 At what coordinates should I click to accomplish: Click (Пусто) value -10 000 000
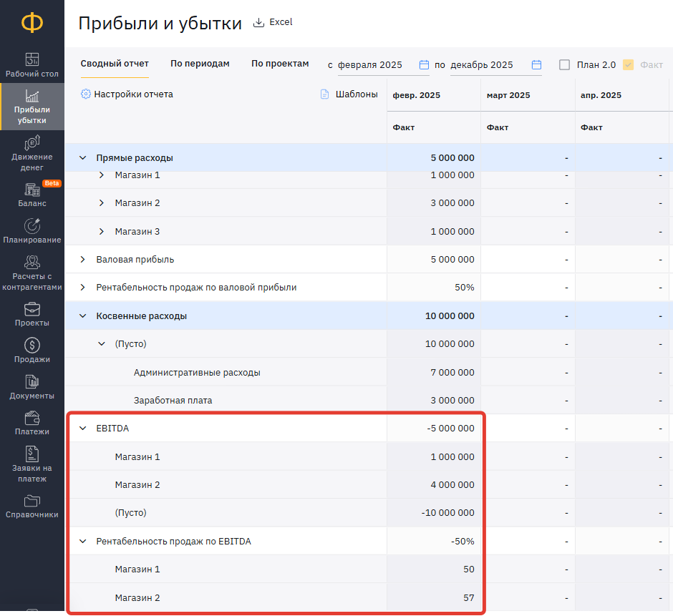(447, 513)
